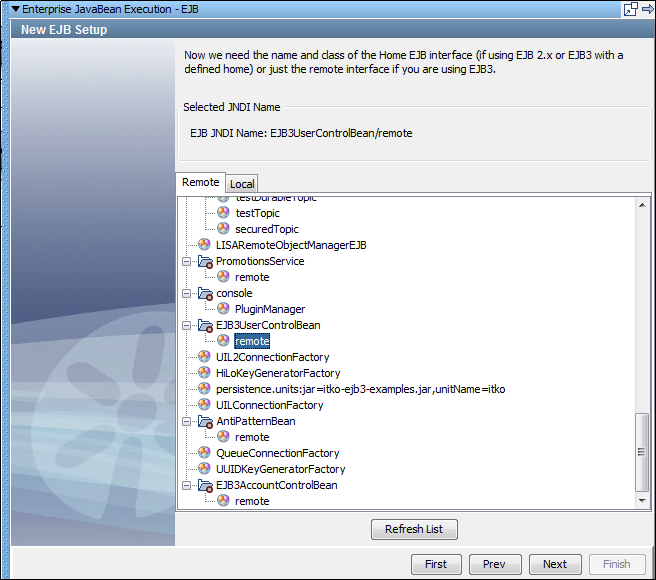Screen dimensions: 656x580
Task: Click the Finish button
Action: [617, 564]
